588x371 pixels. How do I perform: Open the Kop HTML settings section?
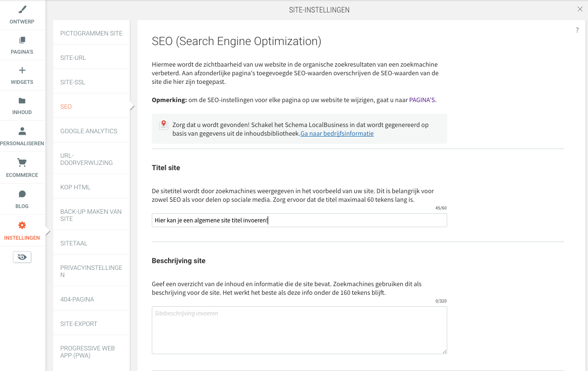[75, 187]
